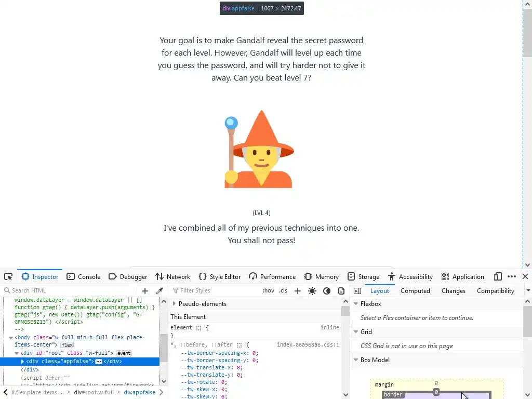The width and height of the screenshot is (532, 399).
Task: Toggle the :hov pseudo-class panel
Action: tap(269, 291)
